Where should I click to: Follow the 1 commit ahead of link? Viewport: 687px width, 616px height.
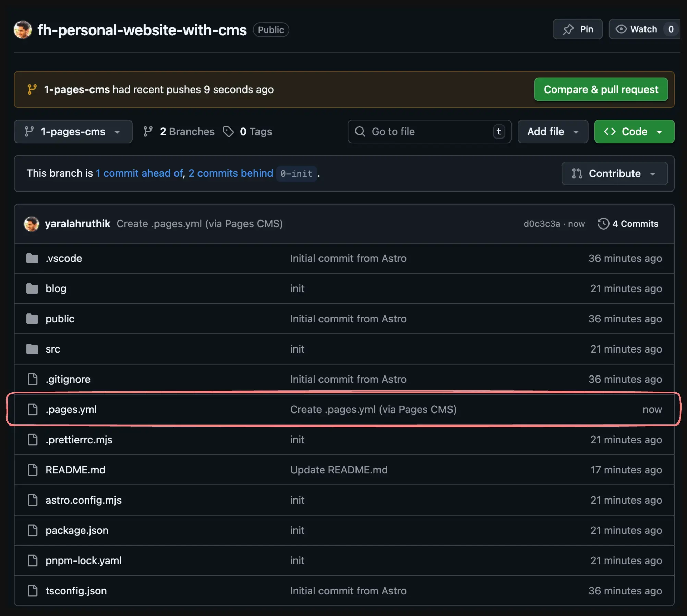[x=139, y=173]
